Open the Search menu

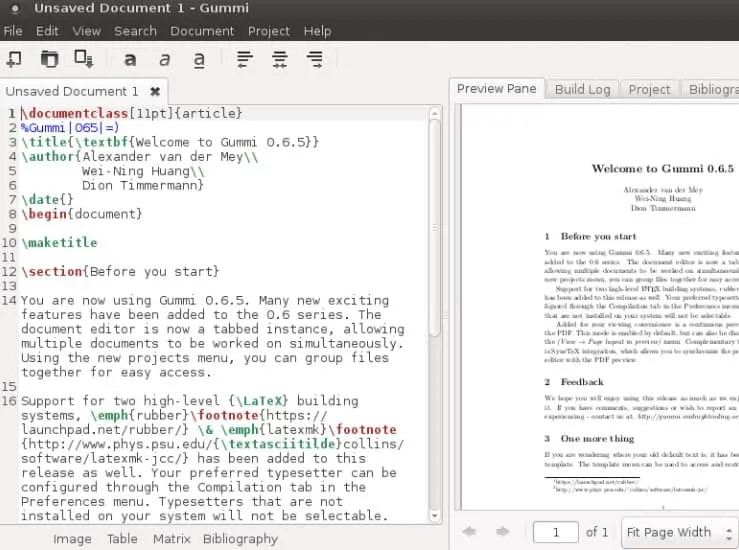[135, 31]
